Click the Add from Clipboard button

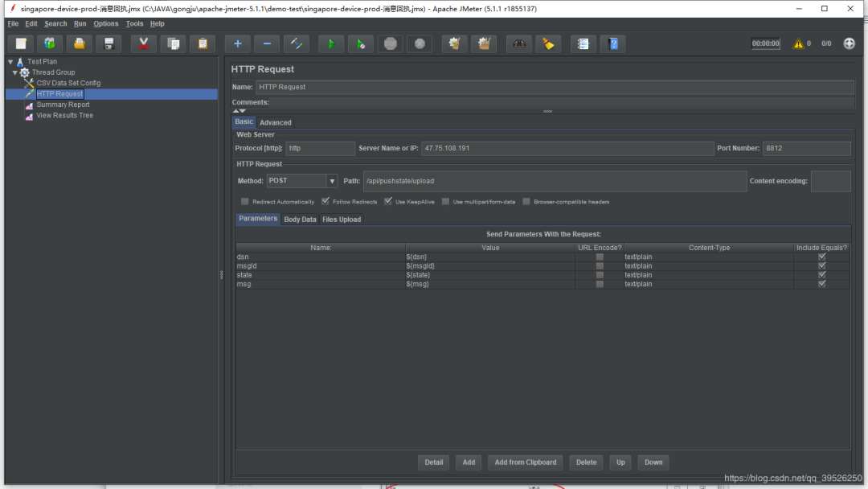(x=525, y=462)
